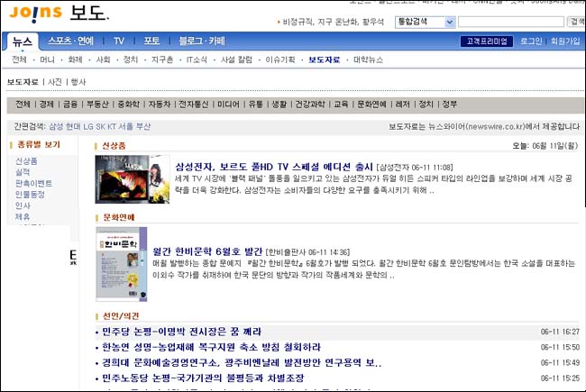Open the IT소식 submenu item

click(197, 59)
